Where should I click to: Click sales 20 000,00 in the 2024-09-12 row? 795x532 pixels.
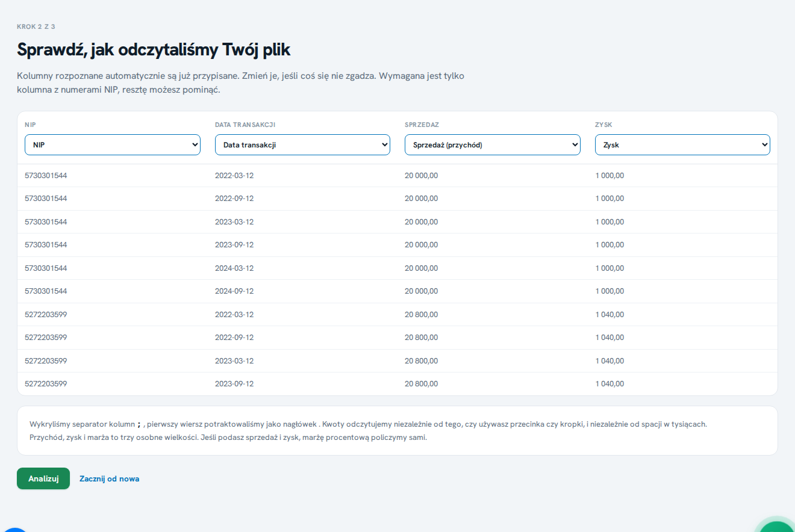pyautogui.click(x=422, y=291)
